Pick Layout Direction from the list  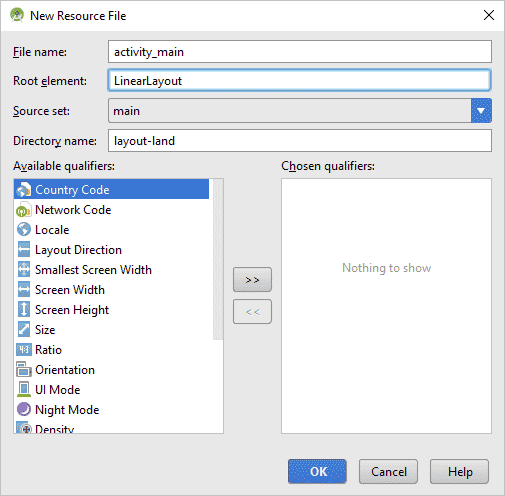coord(78,250)
